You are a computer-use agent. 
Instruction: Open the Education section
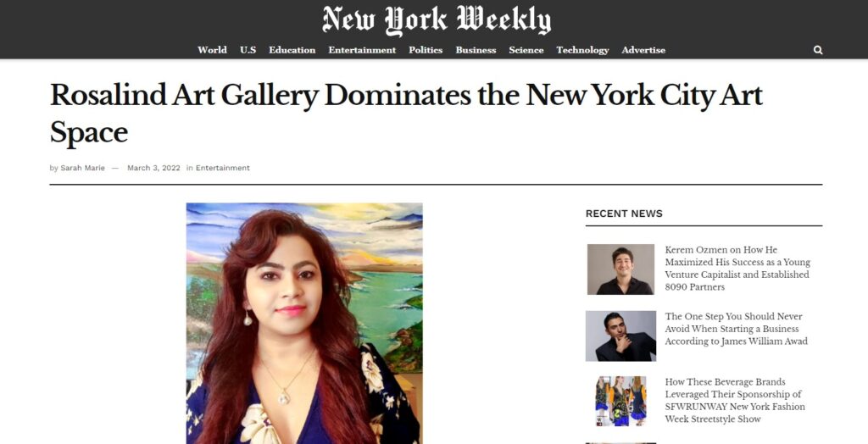292,50
